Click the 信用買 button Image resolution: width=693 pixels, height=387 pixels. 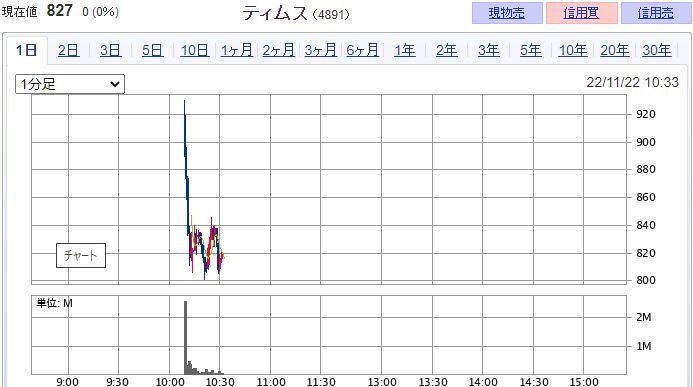(x=581, y=13)
